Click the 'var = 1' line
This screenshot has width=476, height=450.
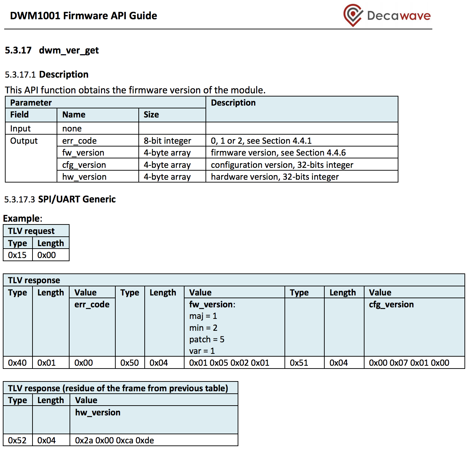click(202, 351)
